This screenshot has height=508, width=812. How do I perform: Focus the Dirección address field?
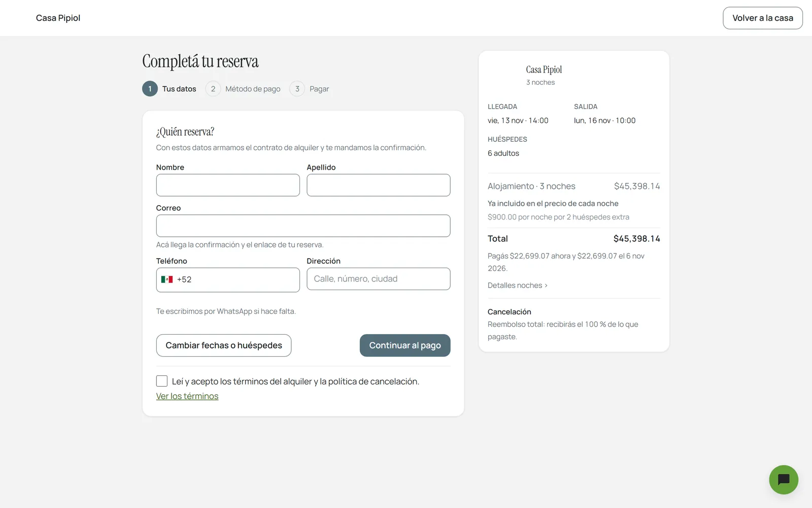click(x=379, y=279)
